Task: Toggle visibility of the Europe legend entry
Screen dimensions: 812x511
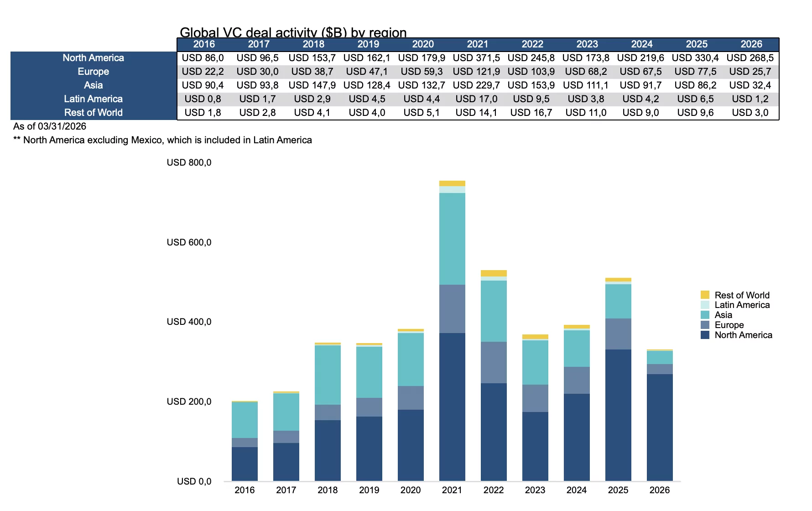Action: [x=729, y=325]
